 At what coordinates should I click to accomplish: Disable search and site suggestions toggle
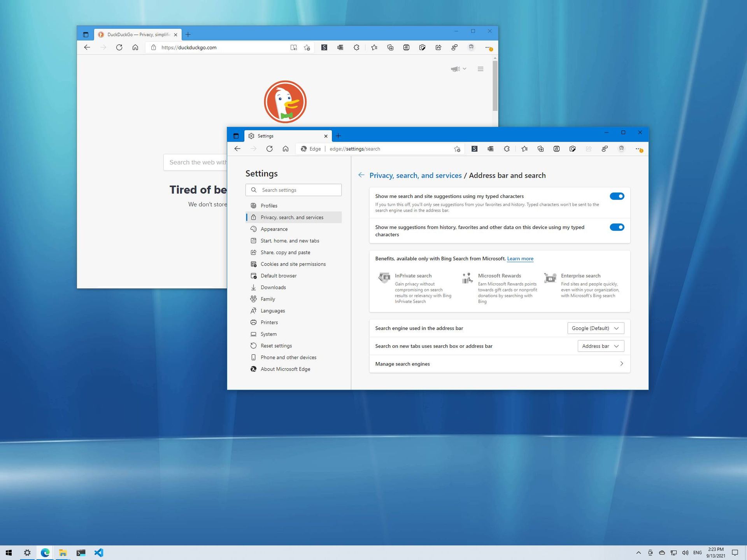click(617, 196)
